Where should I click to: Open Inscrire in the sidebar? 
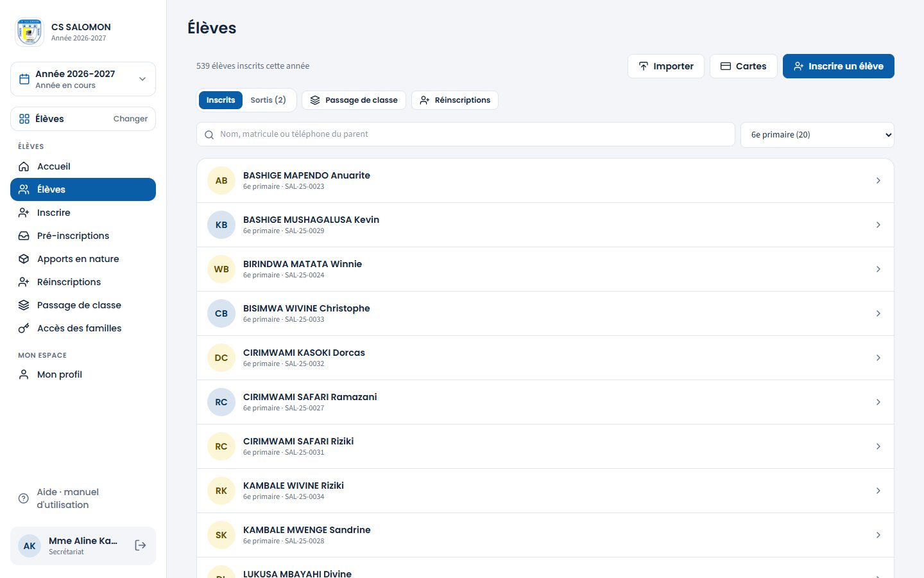(83, 213)
